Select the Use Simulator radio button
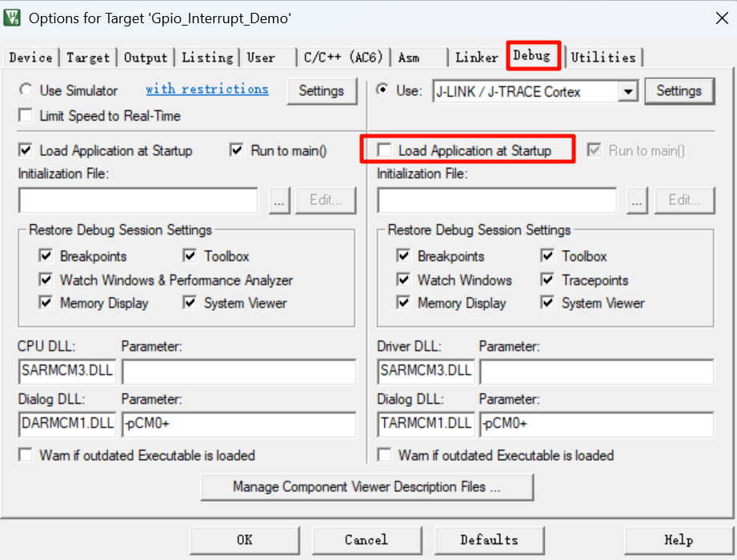Viewport: 737px width, 560px height. [26, 90]
